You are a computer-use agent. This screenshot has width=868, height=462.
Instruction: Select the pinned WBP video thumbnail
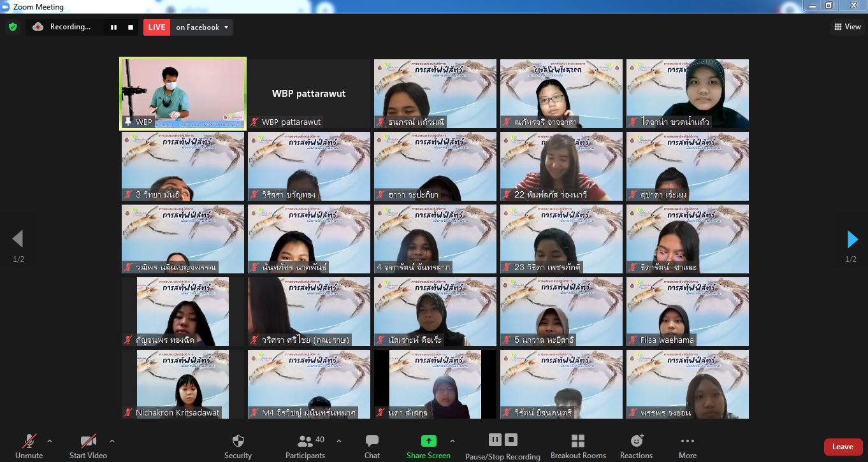183,93
